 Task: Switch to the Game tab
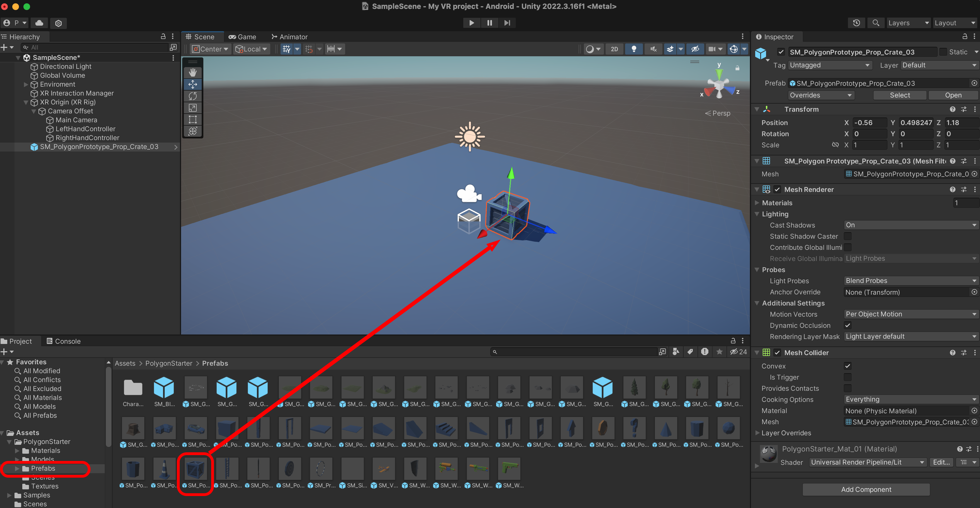pos(242,37)
